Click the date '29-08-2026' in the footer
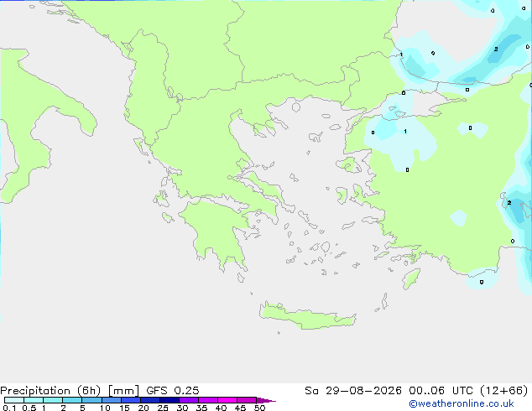Screen dimensions: 532x411 tap(363, 391)
